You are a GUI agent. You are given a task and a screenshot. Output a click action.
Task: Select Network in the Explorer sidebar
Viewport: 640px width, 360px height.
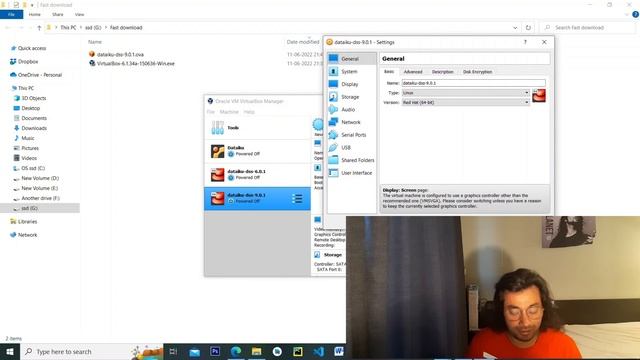click(x=27, y=235)
